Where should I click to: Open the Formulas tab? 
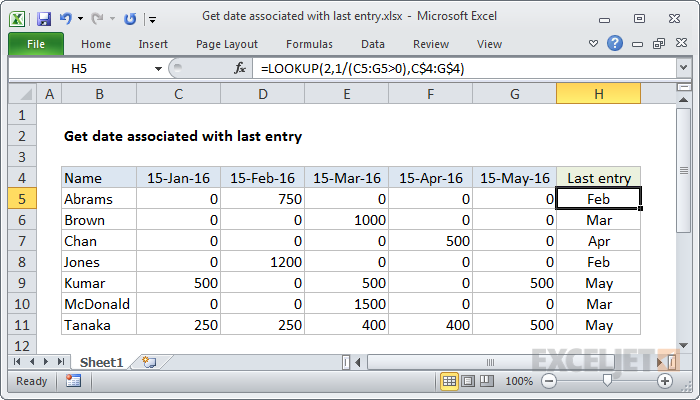(x=309, y=44)
